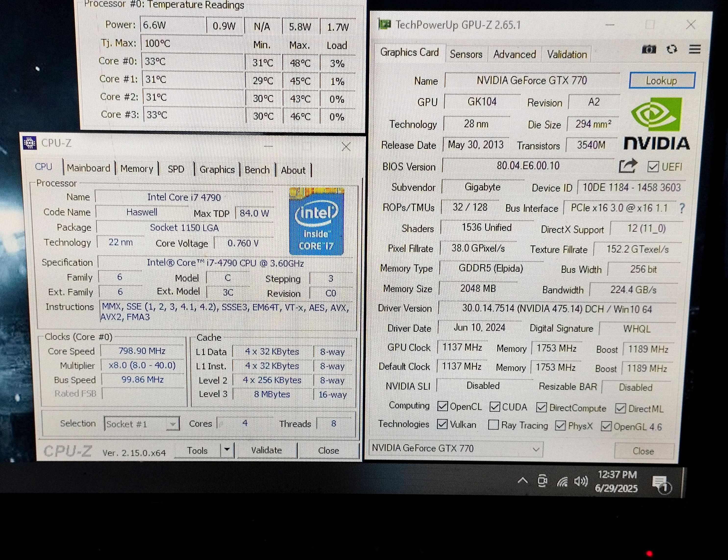
Task: Switch to the Graphics tab in CPU-Z
Action: (x=217, y=169)
